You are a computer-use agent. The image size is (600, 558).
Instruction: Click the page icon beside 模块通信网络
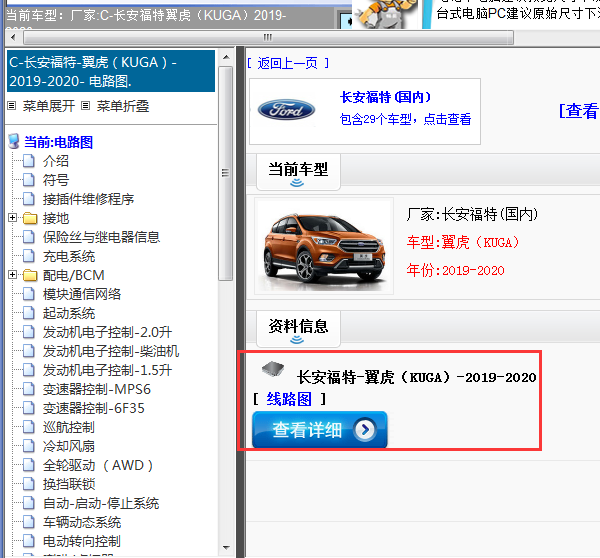coord(29,294)
